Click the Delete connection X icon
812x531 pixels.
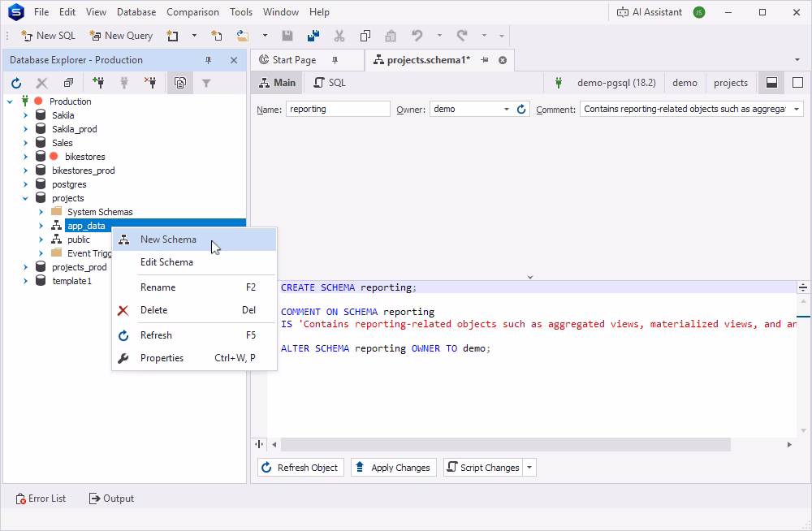42,83
